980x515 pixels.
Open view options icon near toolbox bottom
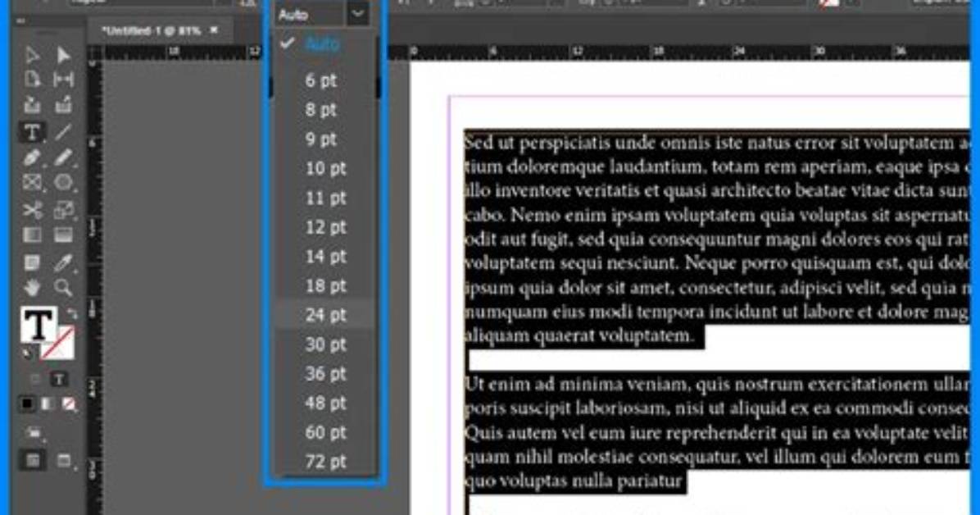[x=34, y=431]
